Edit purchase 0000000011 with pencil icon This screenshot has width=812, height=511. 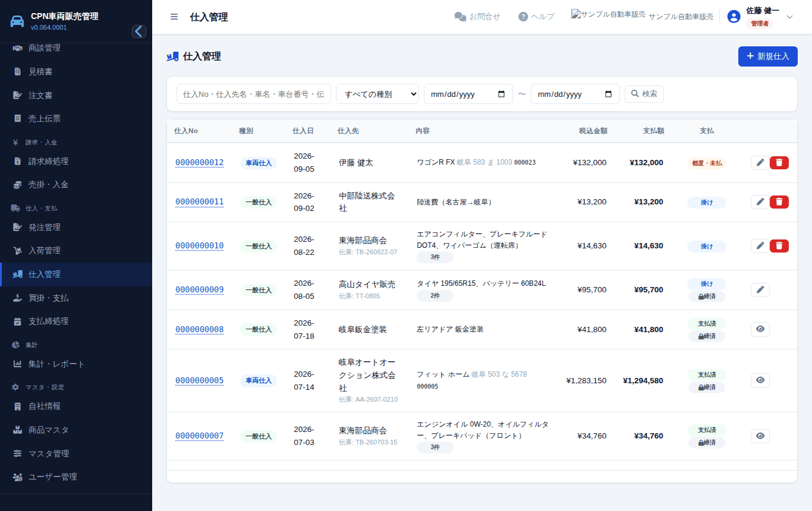pos(760,202)
